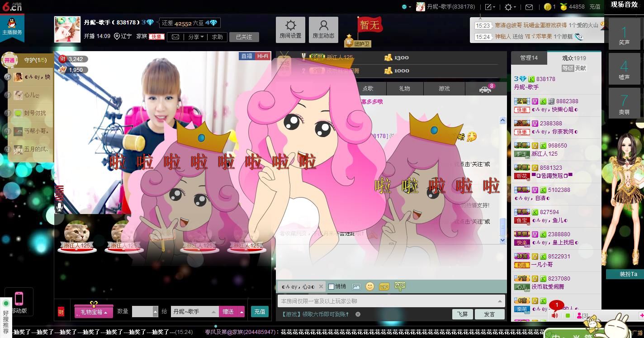Click the 守护 chat bubble icon
Viewport: 644px width, 338px height.
[400, 286]
